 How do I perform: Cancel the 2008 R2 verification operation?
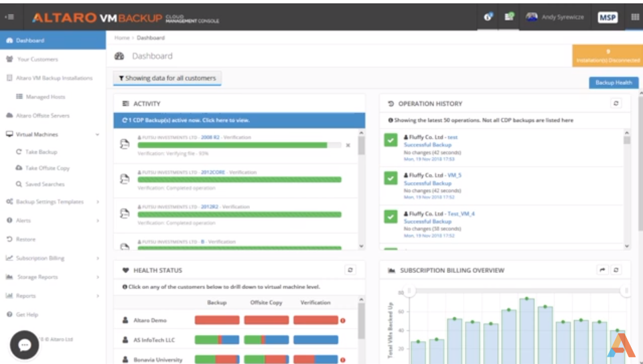(x=348, y=145)
